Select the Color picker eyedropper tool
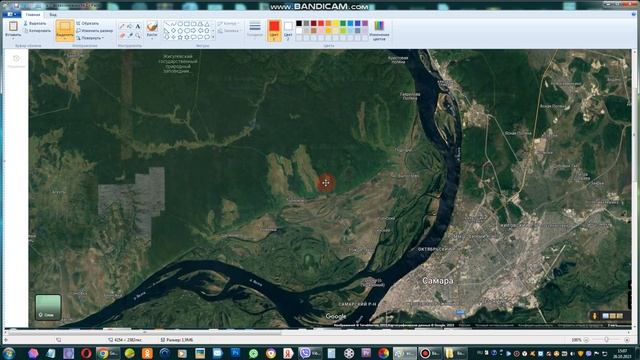Viewport: 640px width, 360px height. tap(130, 36)
